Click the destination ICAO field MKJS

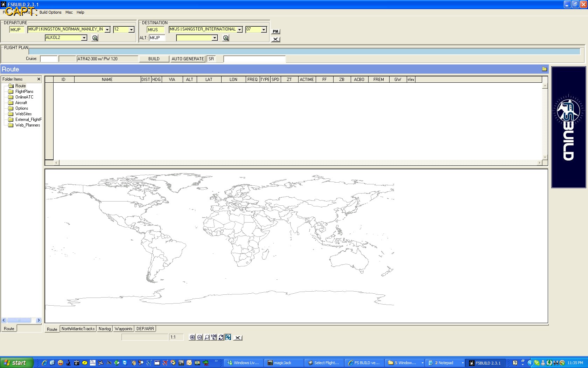156,30
